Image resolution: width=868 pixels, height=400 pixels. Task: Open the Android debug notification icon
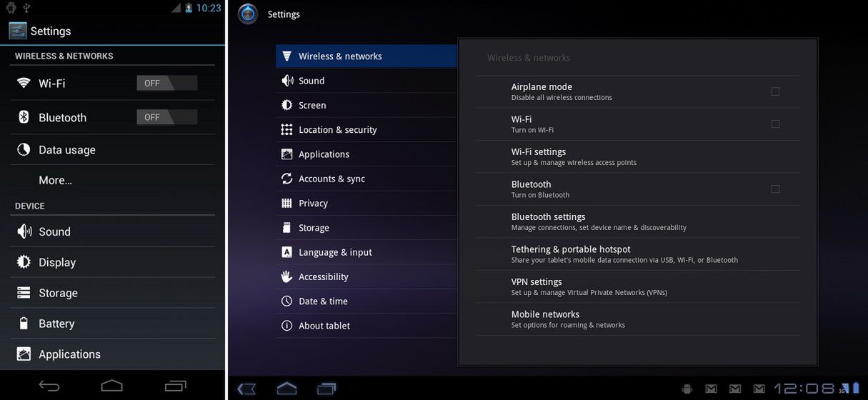(x=687, y=389)
